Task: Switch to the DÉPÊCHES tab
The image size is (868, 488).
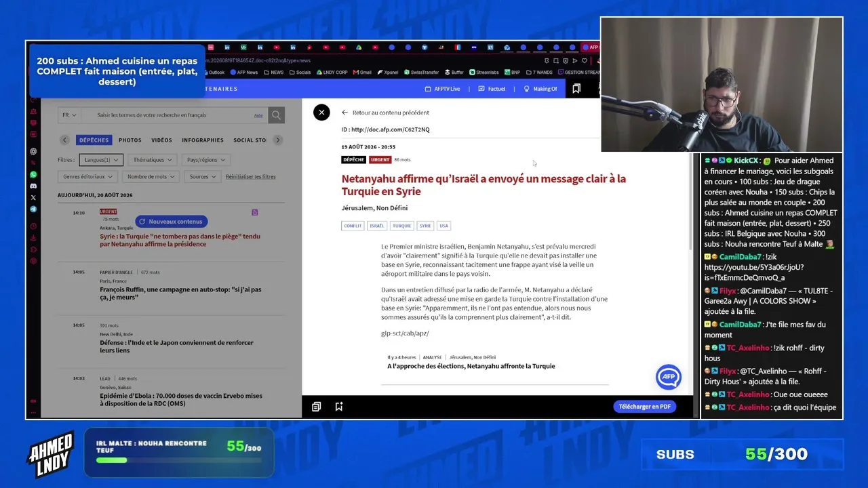Action: [x=94, y=140]
